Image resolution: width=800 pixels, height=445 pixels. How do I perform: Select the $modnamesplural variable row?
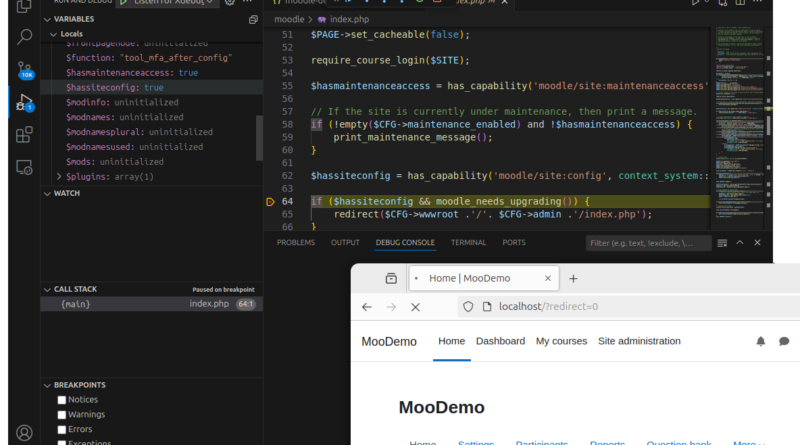pos(152,132)
